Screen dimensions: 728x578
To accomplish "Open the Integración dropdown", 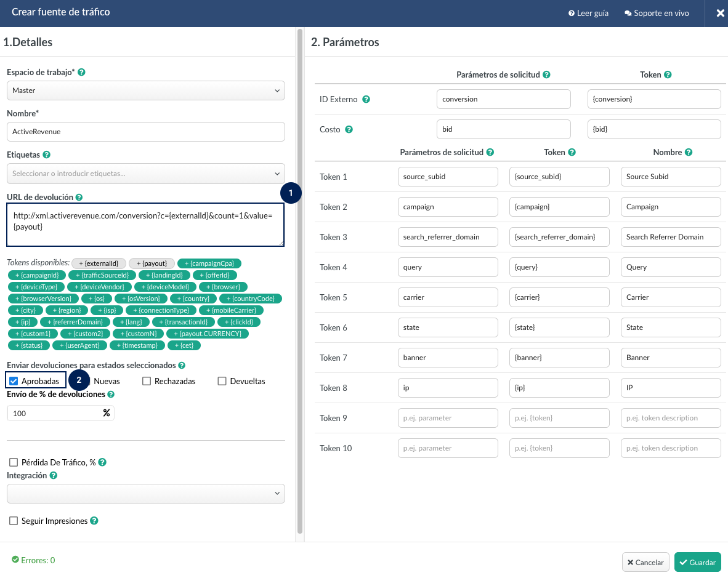I will [x=146, y=494].
